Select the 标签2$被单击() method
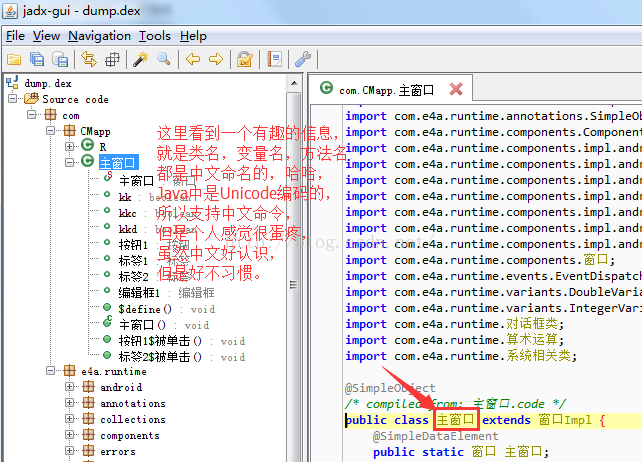The image size is (642, 462). coord(182,357)
